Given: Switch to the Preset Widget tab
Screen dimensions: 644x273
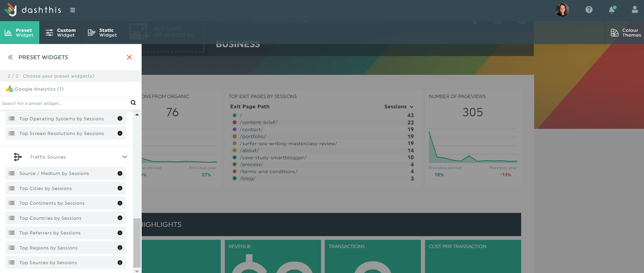Looking at the screenshot, I should (x=20, y=32).
